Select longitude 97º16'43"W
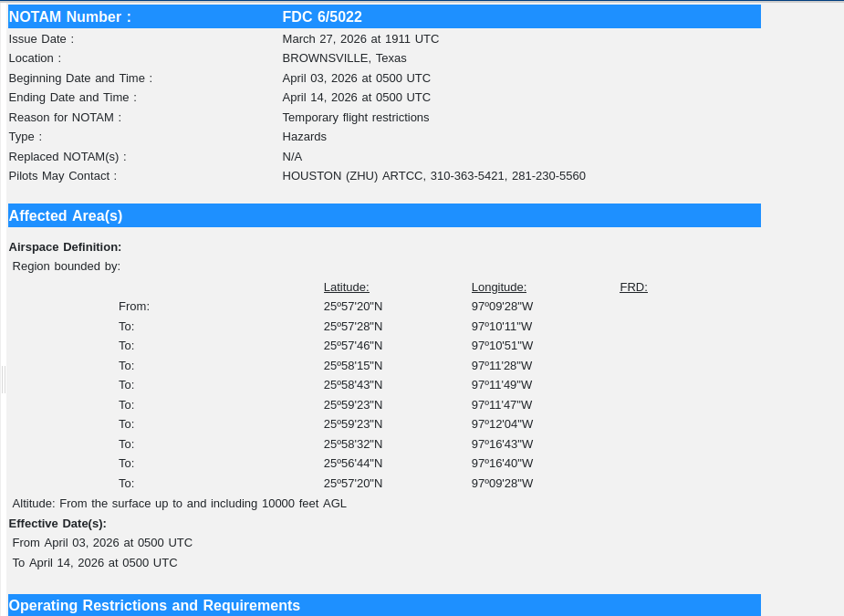844x616 pixels. pyautogui.click(x=502, y=444)
